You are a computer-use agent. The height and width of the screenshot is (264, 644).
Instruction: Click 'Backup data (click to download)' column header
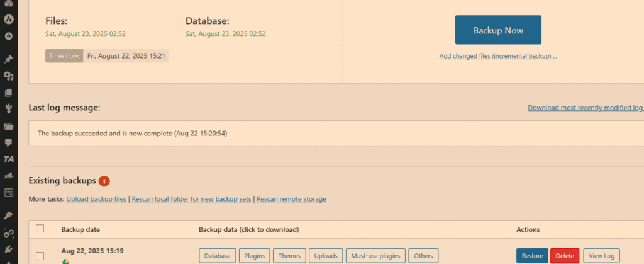pyautogui.click(x=249, y=229)
